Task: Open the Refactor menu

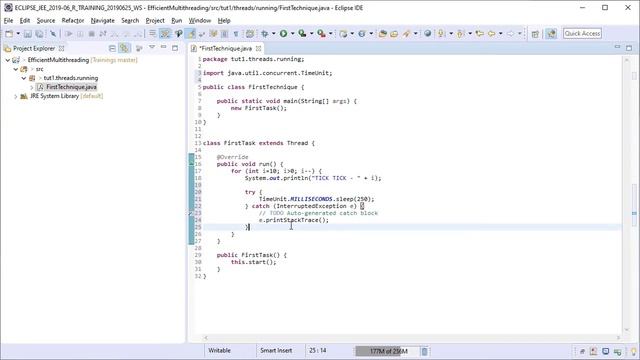Action: coord(73,20)
